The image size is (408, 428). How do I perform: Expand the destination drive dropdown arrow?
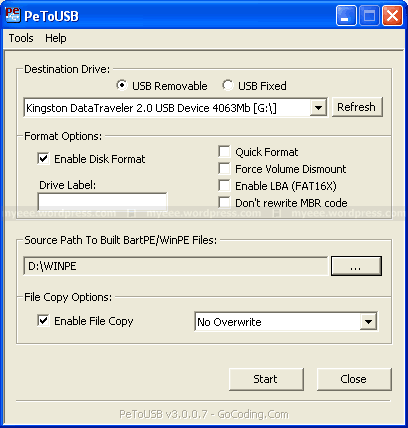(x=318, y=108)
